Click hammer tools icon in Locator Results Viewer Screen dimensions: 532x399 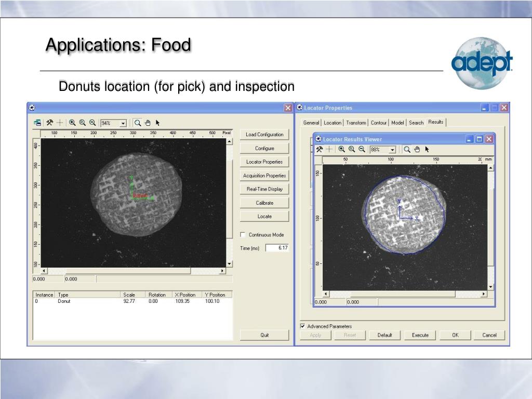click(320, 149)
